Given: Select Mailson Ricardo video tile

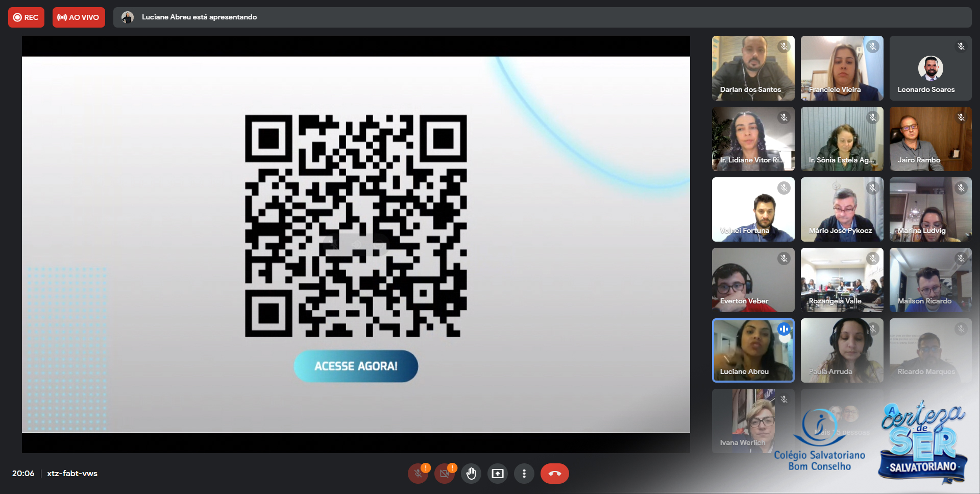Looking at the screenshot, I should tap(930, 280).
